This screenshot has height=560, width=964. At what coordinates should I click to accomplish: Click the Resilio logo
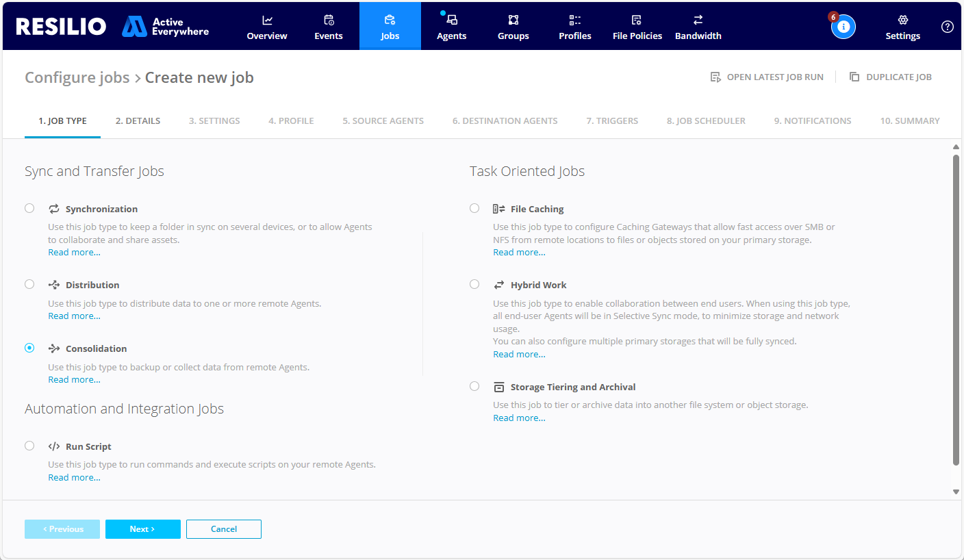click(60, 25)
